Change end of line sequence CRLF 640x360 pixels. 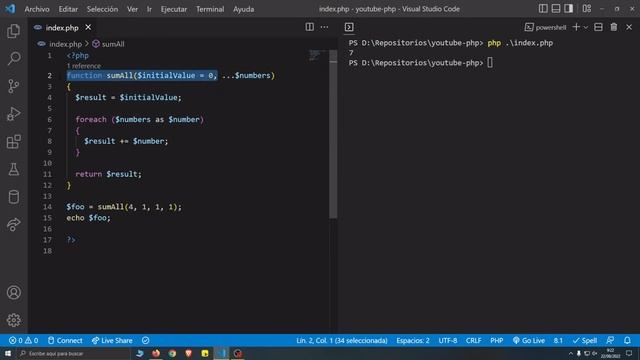[x=473, y=340]
